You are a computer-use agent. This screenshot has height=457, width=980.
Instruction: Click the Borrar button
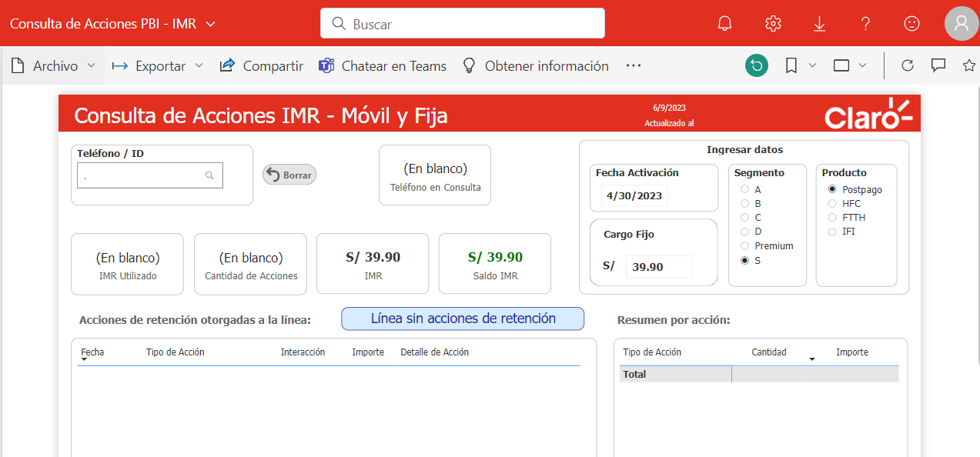click(x=289, y=175)
